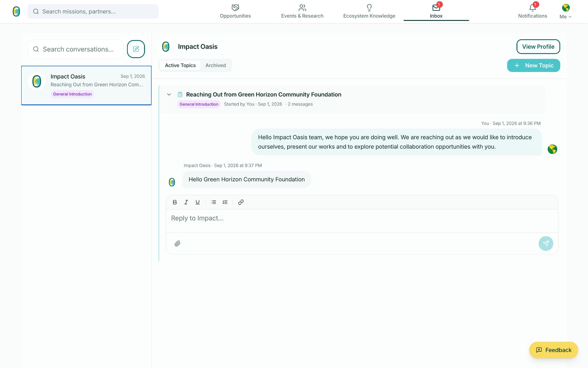Click the topic clipboard icon beside title
588x368 pixels.
click(180, 95)
